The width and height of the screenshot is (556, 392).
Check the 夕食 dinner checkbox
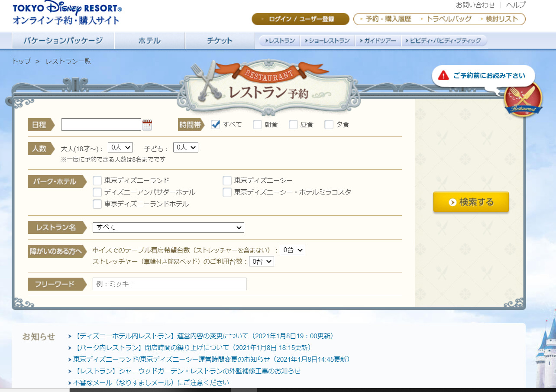pos(329,124)
